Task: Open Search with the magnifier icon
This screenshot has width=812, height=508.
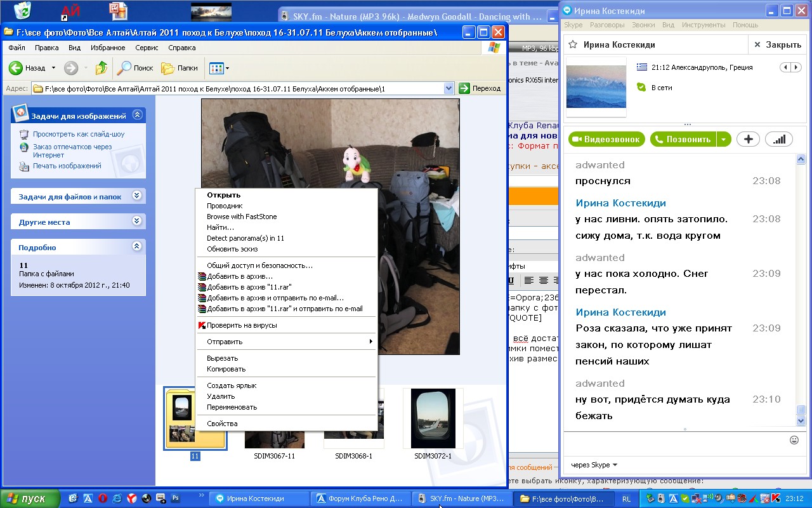Action: (x=125, y=68)
